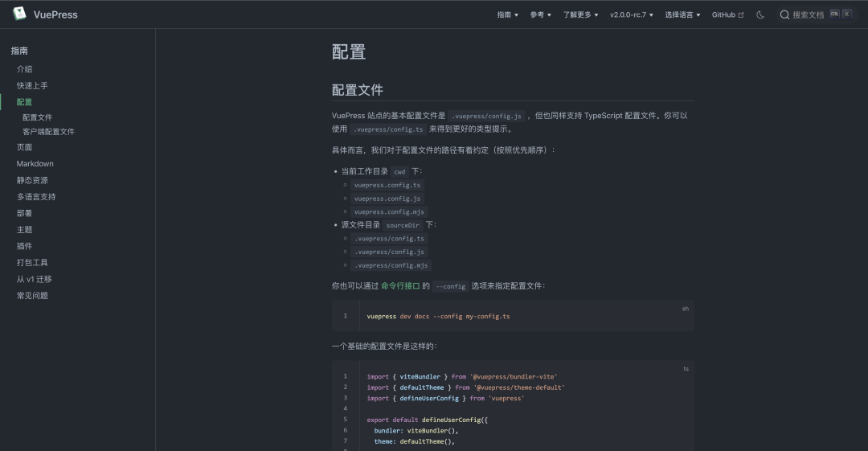Image resolution: width=868 pixels, height=451 pixels.
Task: Open 页面 in the sidebar
Action: click(24, 147)
